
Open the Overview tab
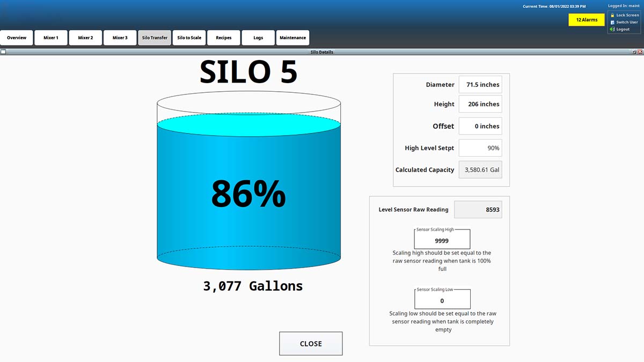pyautogui.click(x=17, y=38)
